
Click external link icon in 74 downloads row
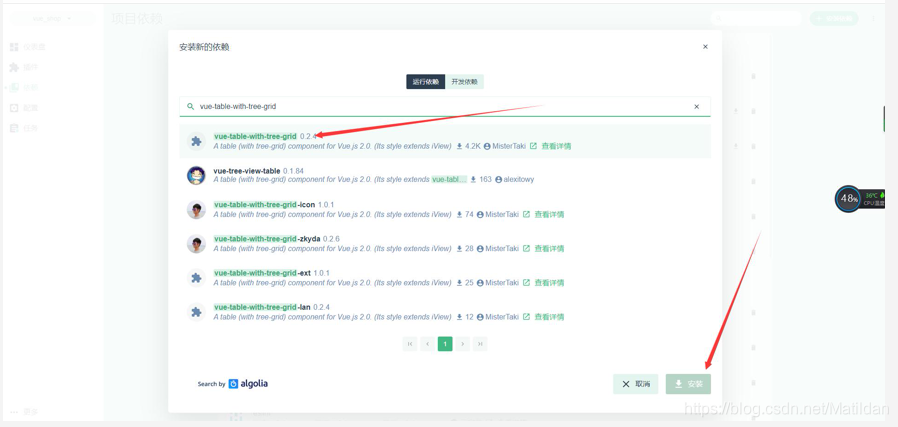[x=526, y=215]
